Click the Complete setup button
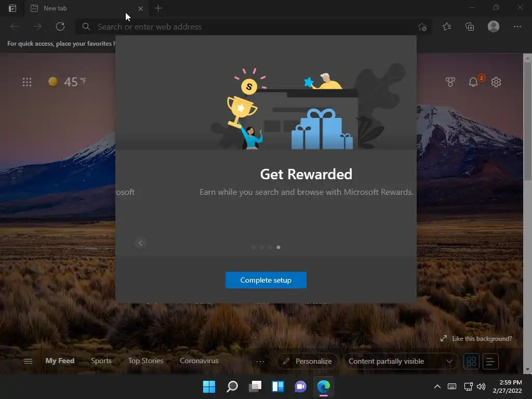532x399 pixels. click(x=265, y=280)
